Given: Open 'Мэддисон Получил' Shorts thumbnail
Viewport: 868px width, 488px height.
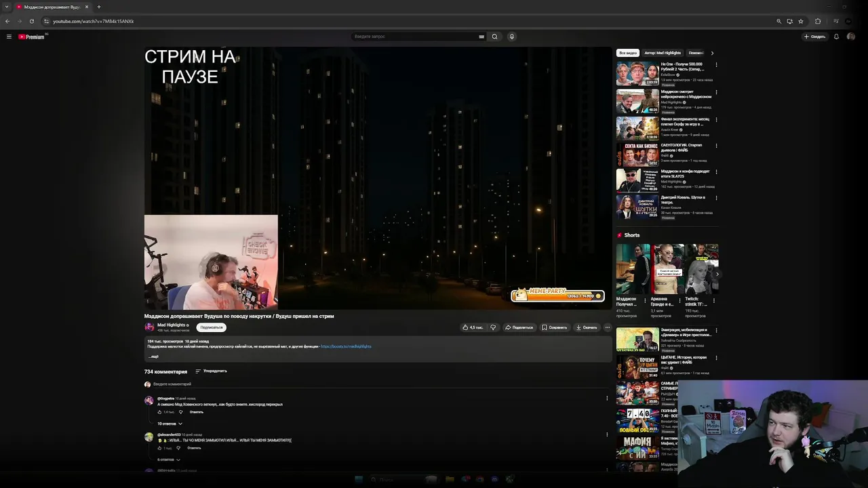Looking at the screenshot, I should click(x=633, y=269).
